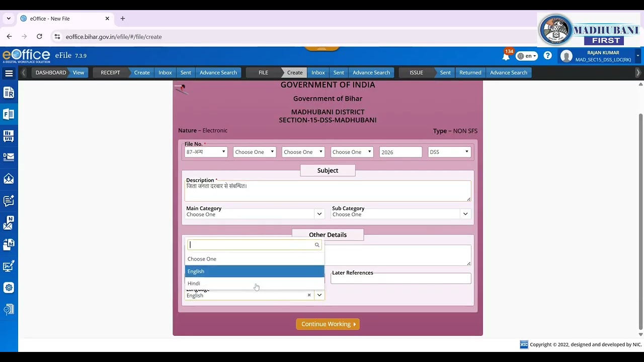Click the browser address bar URL
This screenshot has height=362, width=644.
[114, 37]
